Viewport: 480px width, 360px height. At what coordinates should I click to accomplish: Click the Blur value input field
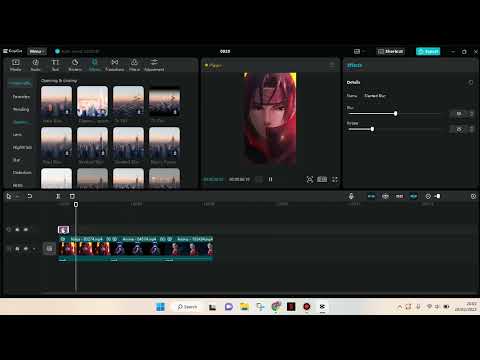459,114
